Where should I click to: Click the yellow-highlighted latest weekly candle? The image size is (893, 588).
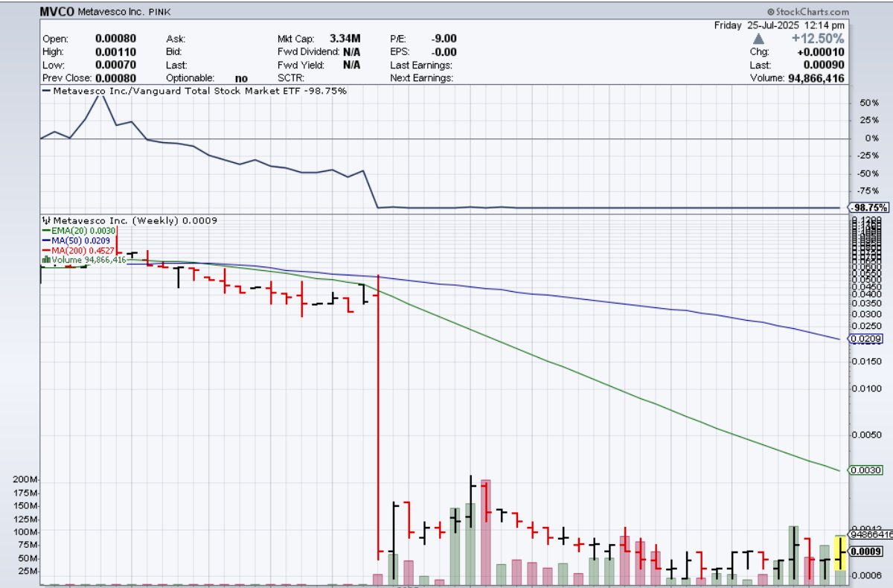[x=840, y=552]
